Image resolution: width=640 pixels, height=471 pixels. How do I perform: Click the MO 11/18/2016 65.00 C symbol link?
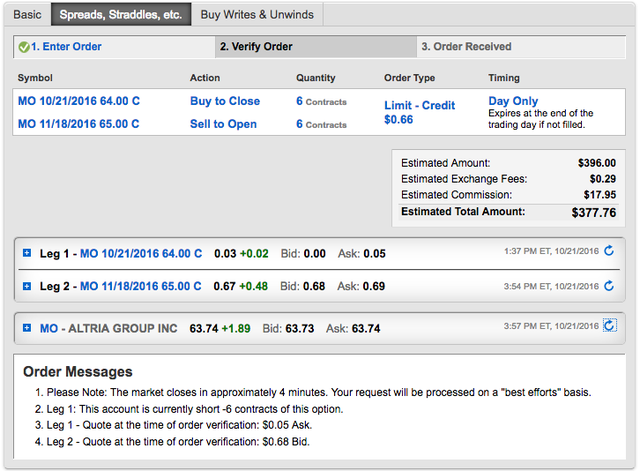(78, 124)
